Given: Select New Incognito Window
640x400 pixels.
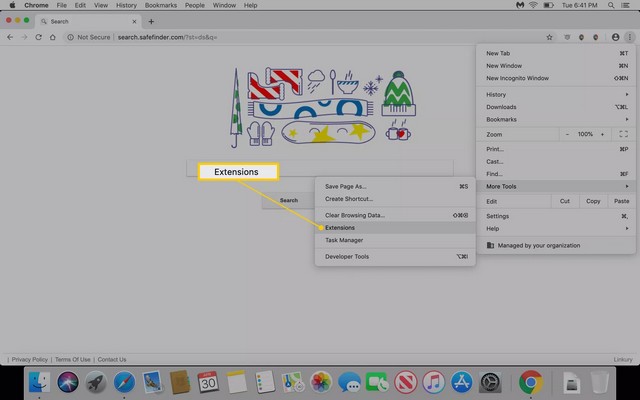Looking at the screenshot, I should click(517, 77).
